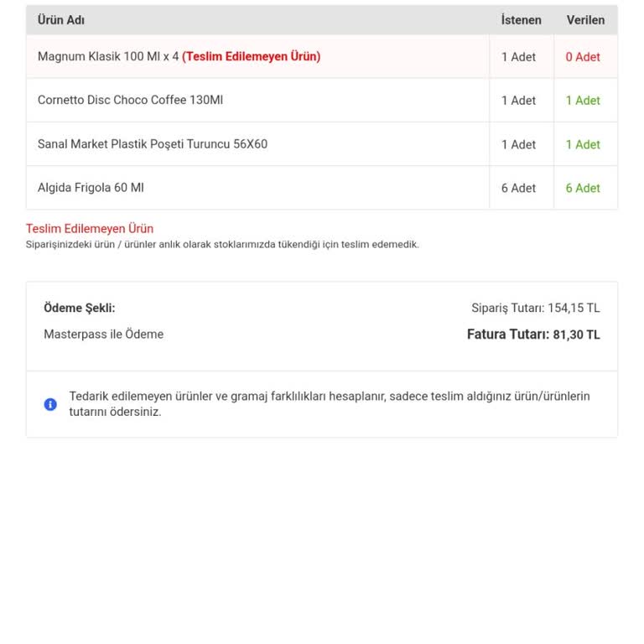Click the red Teslim Edilemeyen Ürün label in the Magnum row

pyautogui.click(x=251, y=56)
